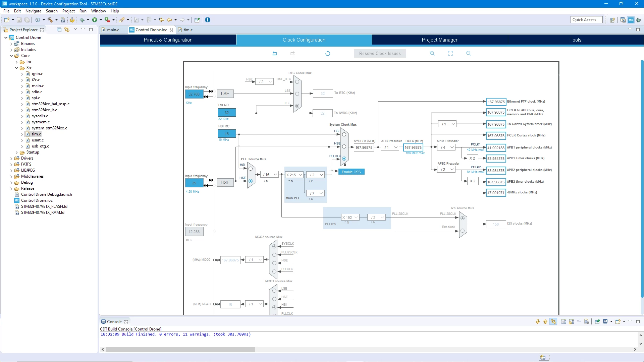Screen dimensions: 644x362
Task: Click the Undo arrow in clock toolbar
Action: pos(275,53)
